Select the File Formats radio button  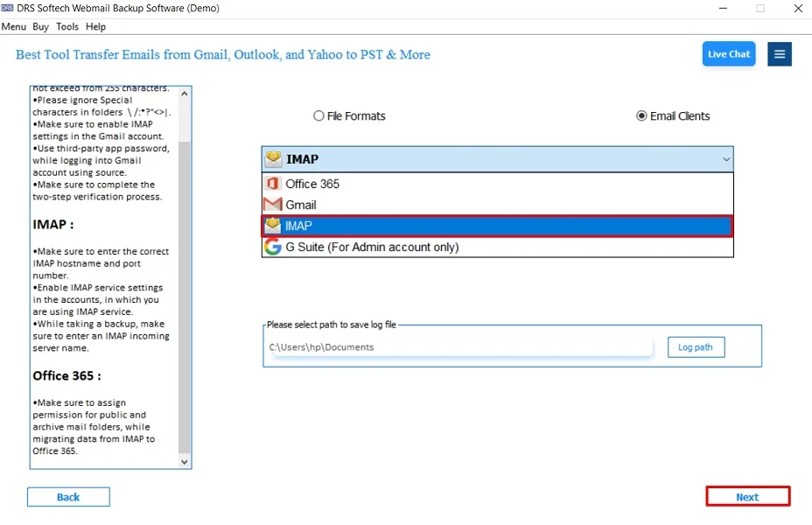[318, 115]
